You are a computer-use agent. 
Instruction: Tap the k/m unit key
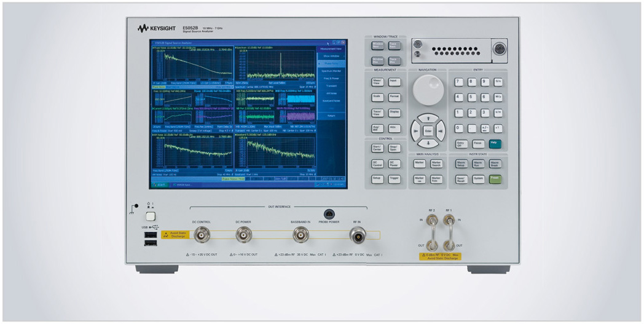498,113
